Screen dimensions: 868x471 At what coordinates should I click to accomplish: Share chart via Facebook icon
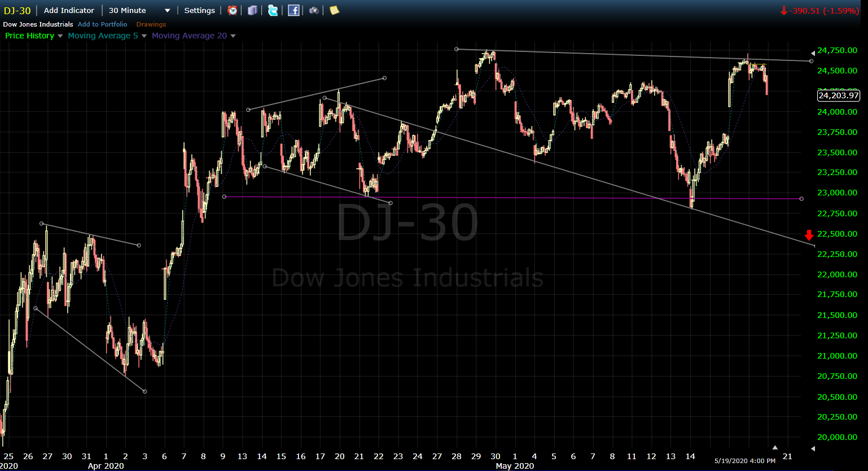tap(293, 10)
